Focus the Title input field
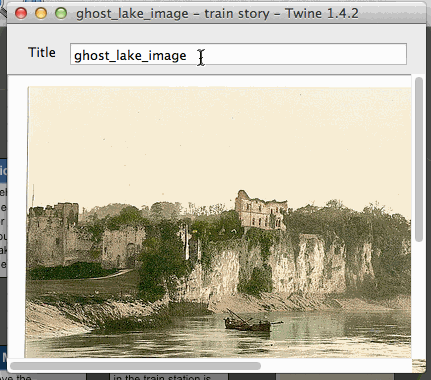This screenshot has width=431, height=380. 238,54
